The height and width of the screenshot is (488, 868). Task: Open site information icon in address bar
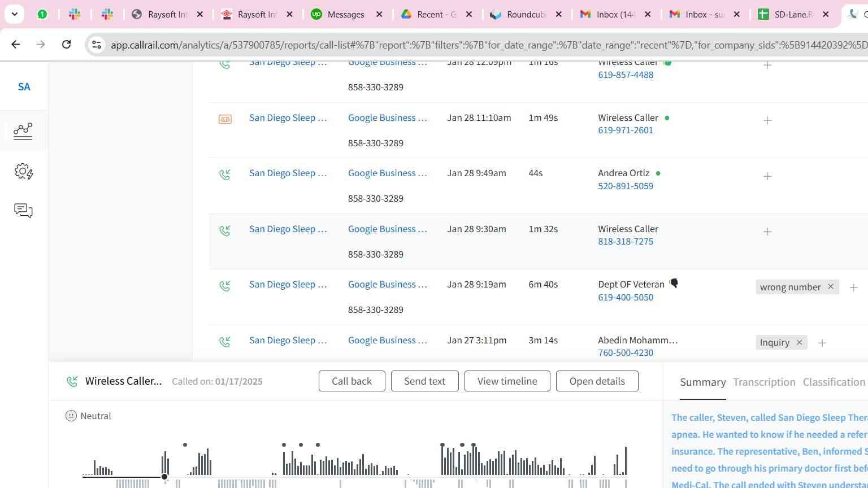(97, 45)
